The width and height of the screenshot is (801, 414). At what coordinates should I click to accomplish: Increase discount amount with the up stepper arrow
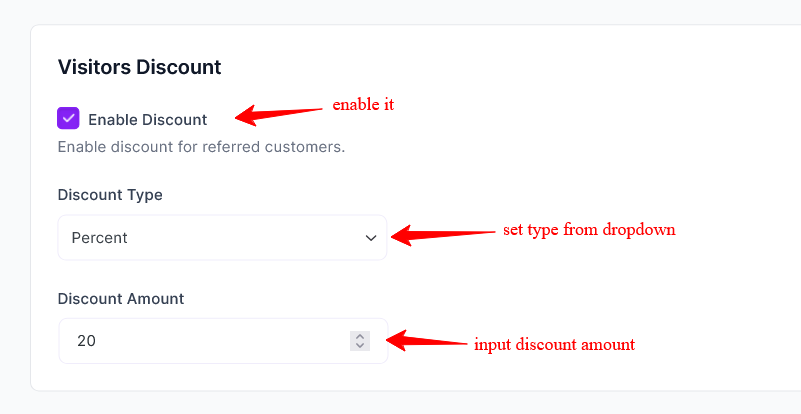pyautogui.click(x=361, y=336)
